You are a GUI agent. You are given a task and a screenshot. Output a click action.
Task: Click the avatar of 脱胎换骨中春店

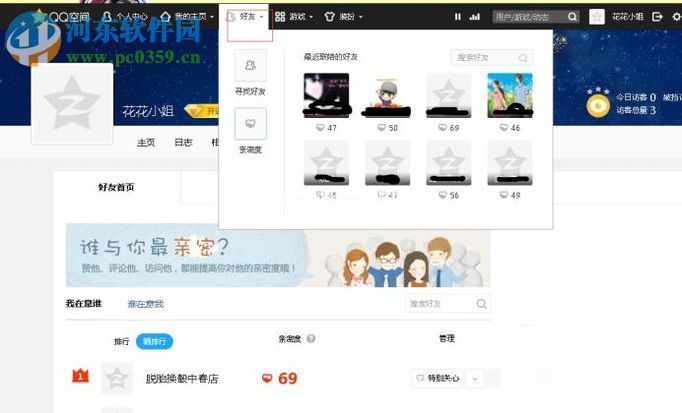(x=117, y=378)
